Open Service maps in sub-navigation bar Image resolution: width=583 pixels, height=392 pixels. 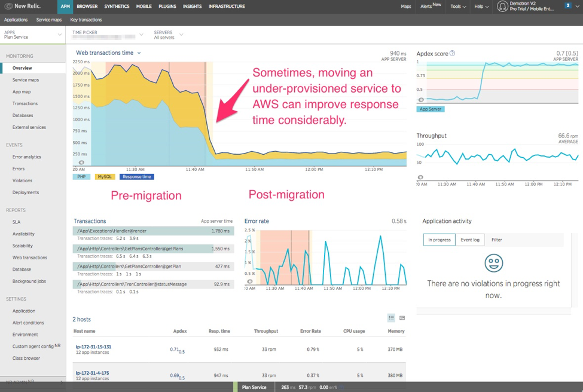[48, 20]
